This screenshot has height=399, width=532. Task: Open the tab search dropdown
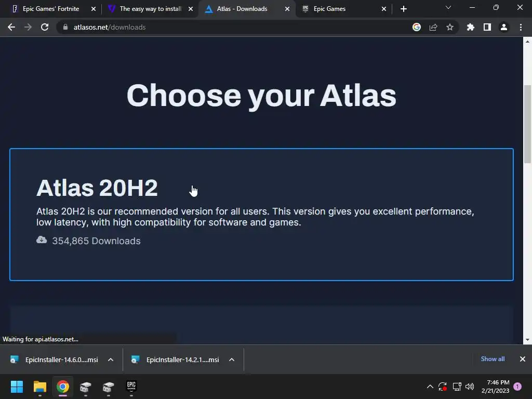[448, 7]
